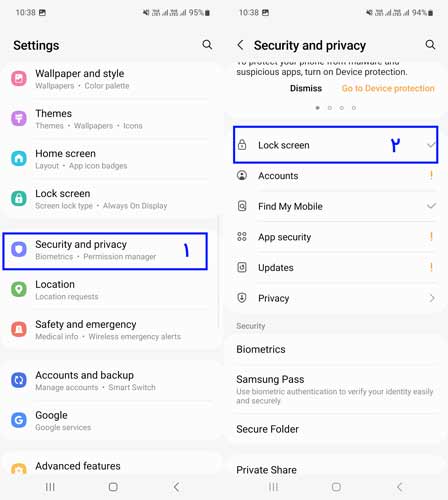Go back from Security and privacy

tap(240, 45)
